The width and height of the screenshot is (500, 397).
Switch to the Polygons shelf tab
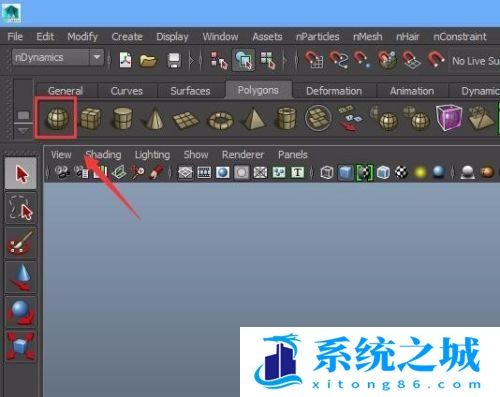pyautogui.click(x=258, y=90)
